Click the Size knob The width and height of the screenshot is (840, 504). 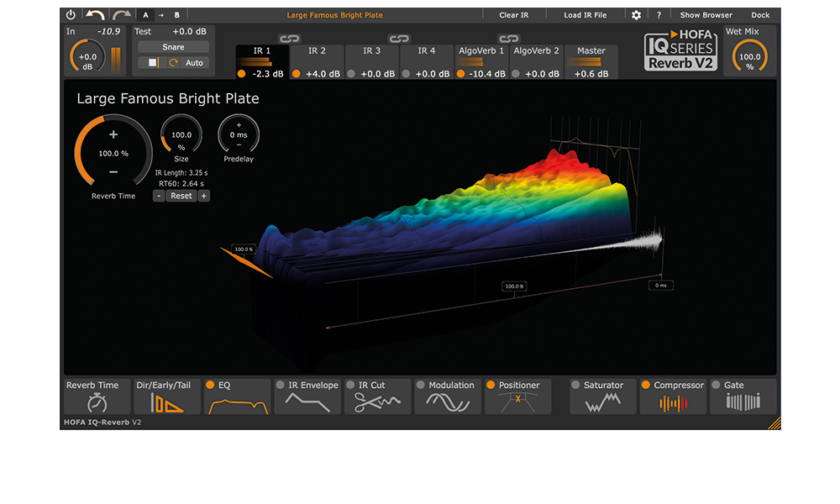point(181,135)
